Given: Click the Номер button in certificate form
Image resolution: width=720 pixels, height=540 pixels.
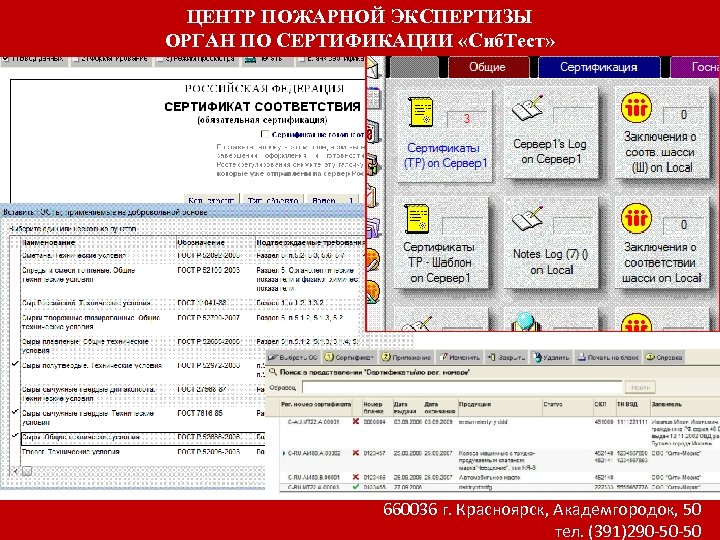Looking at the screenshot, I should [333, 200].
